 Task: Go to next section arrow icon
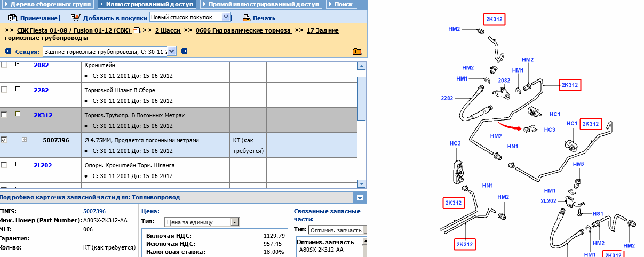point(185,51)
